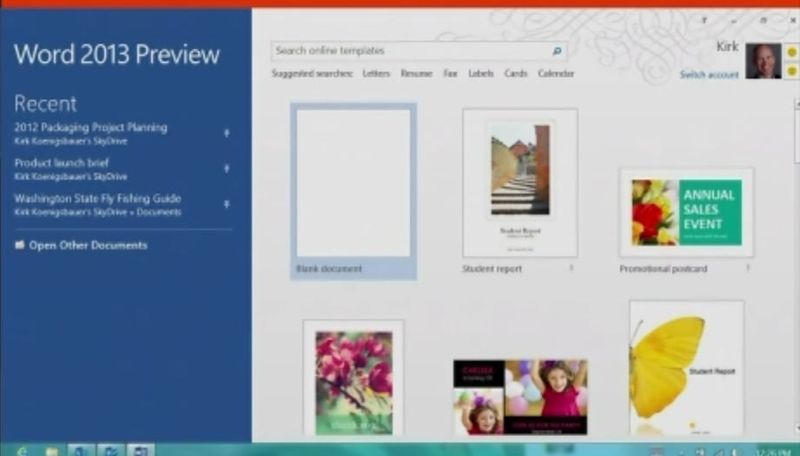Image resolution: width=800 pixels, height=456 pixels.
Task: Select the Student report staircase template
Action: [520, 183]
